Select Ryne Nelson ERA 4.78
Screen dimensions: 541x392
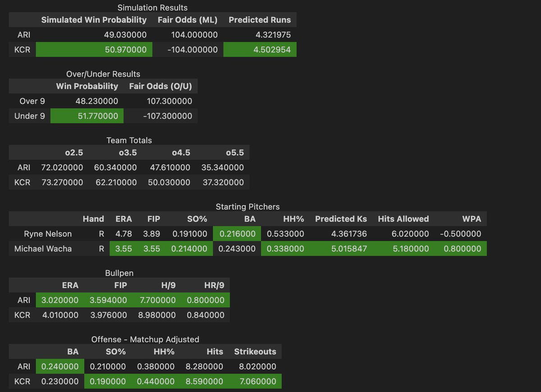pos(124,233)
